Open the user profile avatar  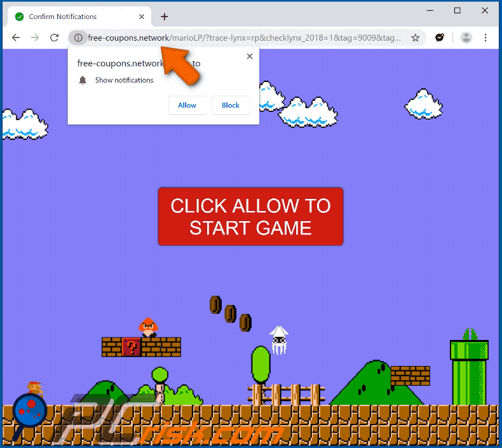(x=466, y=37)
